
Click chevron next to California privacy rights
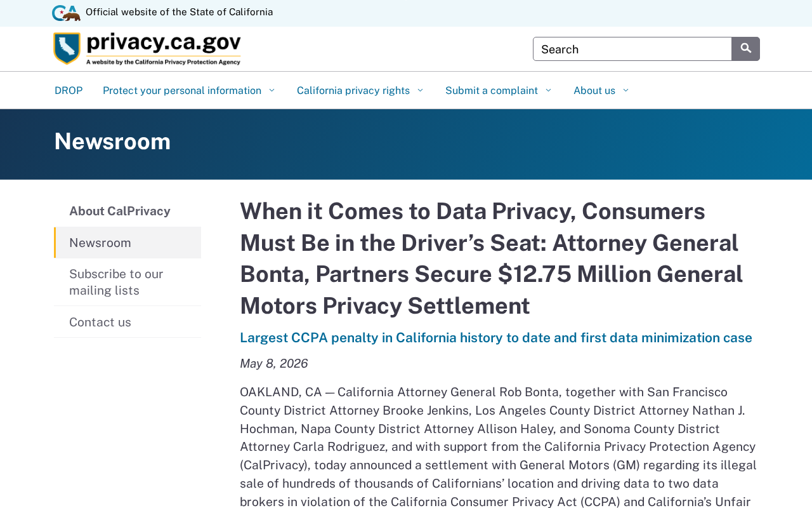pos(420,90)
